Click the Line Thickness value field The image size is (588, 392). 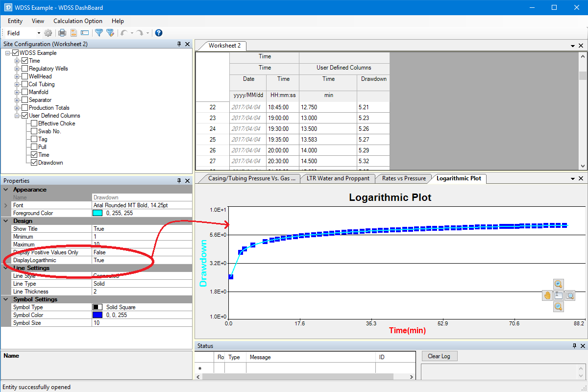(142, 292)
